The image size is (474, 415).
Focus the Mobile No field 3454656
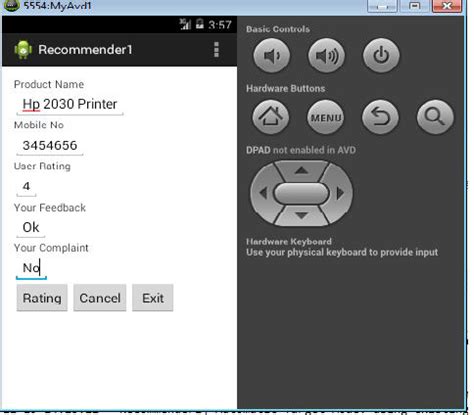50,146
